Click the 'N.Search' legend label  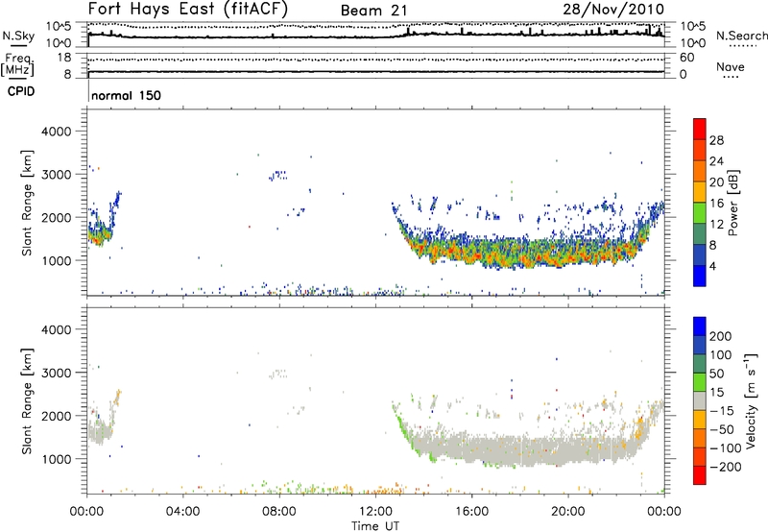click(x=741, y=36)
